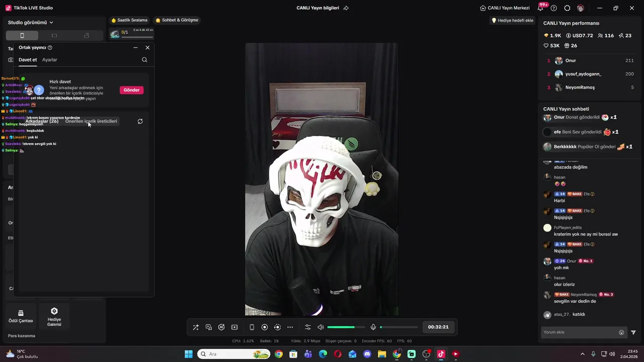Open Hediye Galerisi

tap(54, 316)
